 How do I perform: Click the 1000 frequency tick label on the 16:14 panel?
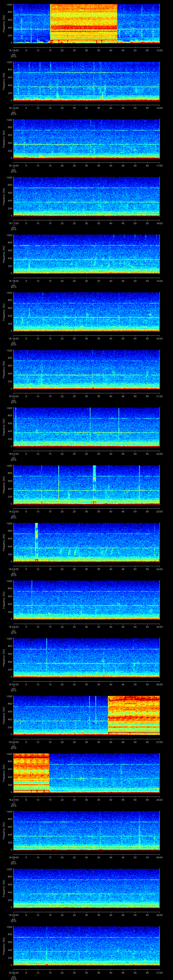pyautogui.click(x=9, y=5)
